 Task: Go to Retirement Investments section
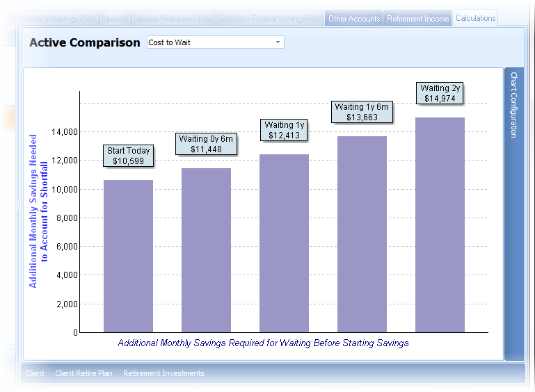tap(163, 373)
